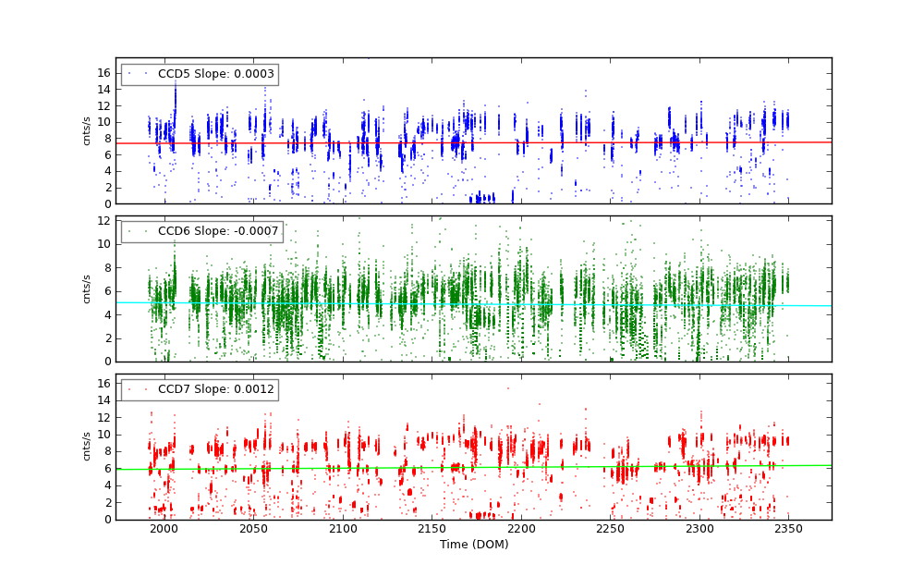Viewport: 924px width, 577px height.
Task: Select the 2150 tick label on the time axis
Action: [x=432, y=529]
